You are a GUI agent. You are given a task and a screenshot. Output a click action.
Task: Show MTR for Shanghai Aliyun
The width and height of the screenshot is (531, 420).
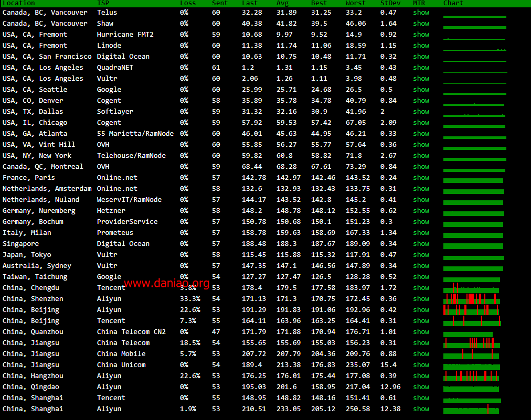click(421, 409)
